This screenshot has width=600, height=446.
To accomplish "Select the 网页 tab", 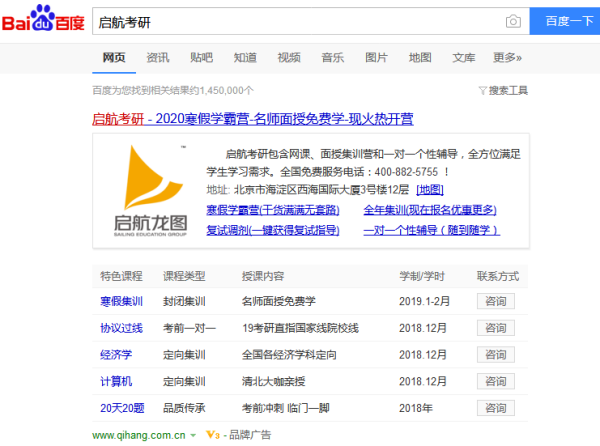I will [114, 58].
